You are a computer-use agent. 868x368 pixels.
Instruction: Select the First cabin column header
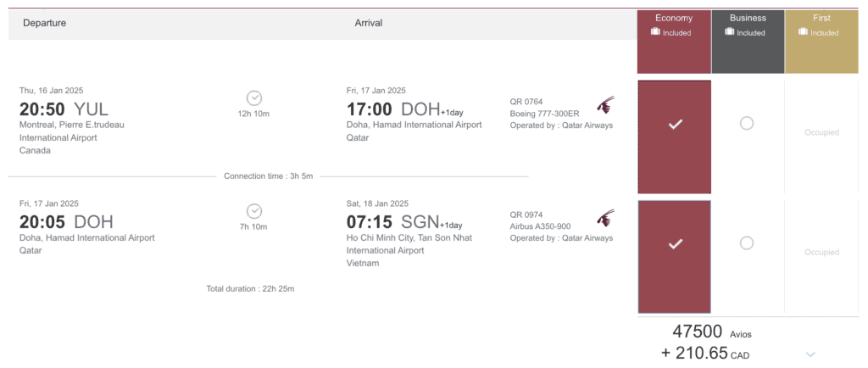(821, 18)
